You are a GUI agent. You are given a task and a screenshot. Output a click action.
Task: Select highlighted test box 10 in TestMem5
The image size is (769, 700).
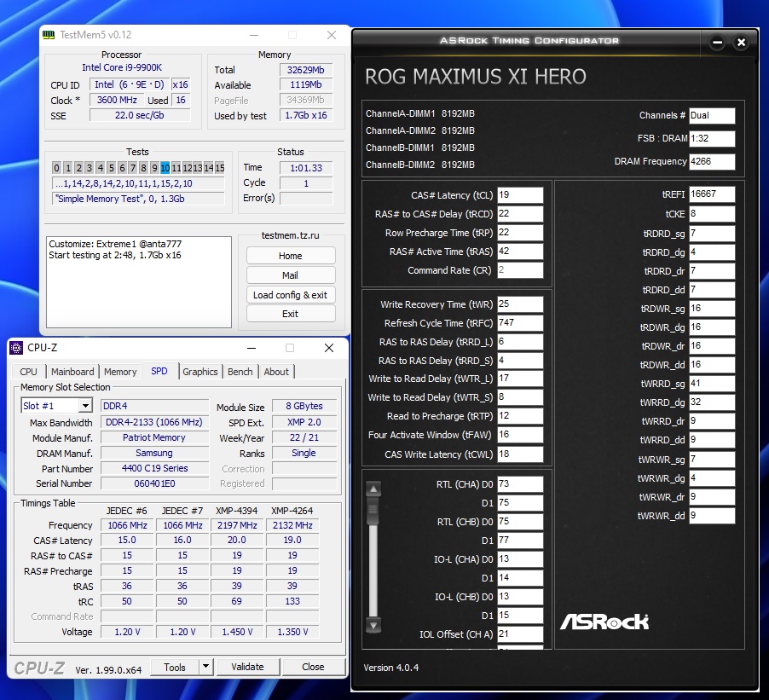(x=165, y=168)
